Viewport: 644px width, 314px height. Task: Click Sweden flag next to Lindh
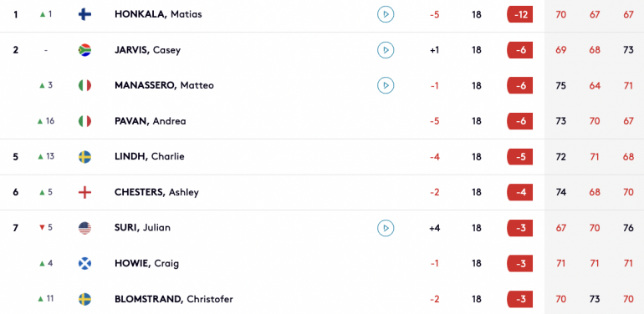click(84, 157)
